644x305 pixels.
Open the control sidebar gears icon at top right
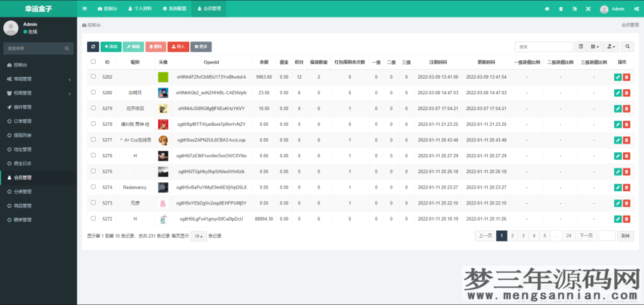(x=636, y=9)
